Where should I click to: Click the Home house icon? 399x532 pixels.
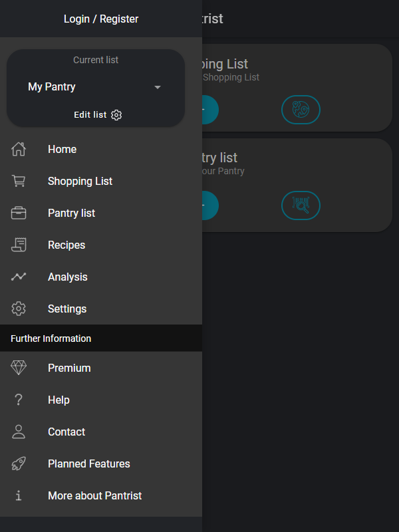19,149
